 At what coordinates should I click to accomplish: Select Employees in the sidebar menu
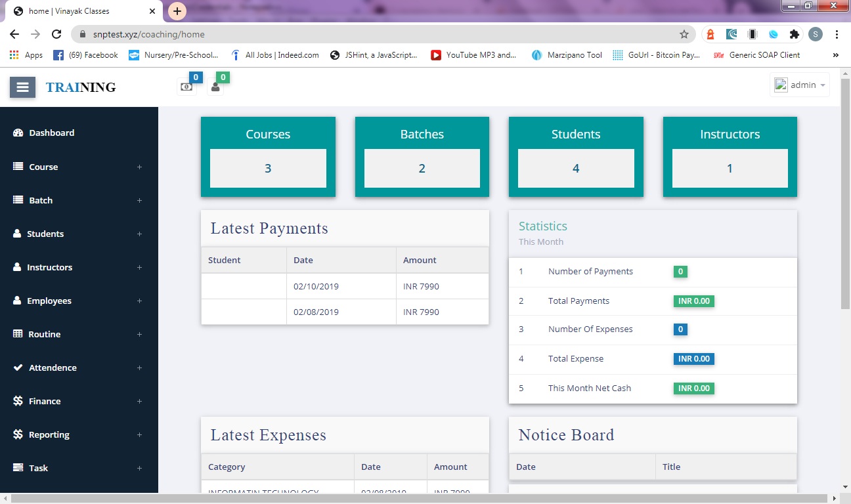[x=49, y=301]
